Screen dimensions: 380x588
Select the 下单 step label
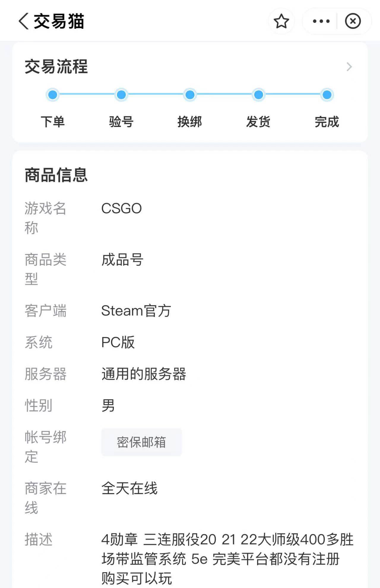(53, 122)
